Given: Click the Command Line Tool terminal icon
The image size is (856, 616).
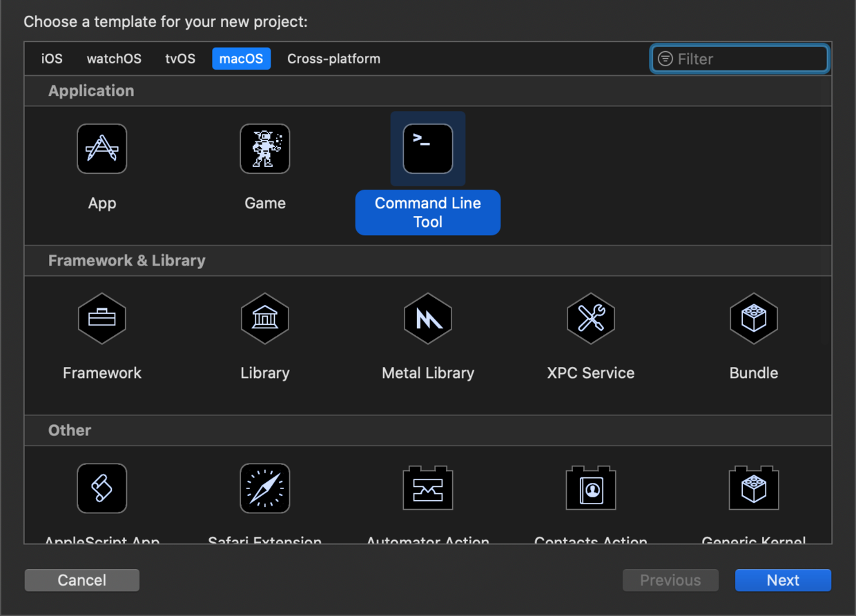Looking at the screenshot, I should pyautogui.click(x=428, y=148).
